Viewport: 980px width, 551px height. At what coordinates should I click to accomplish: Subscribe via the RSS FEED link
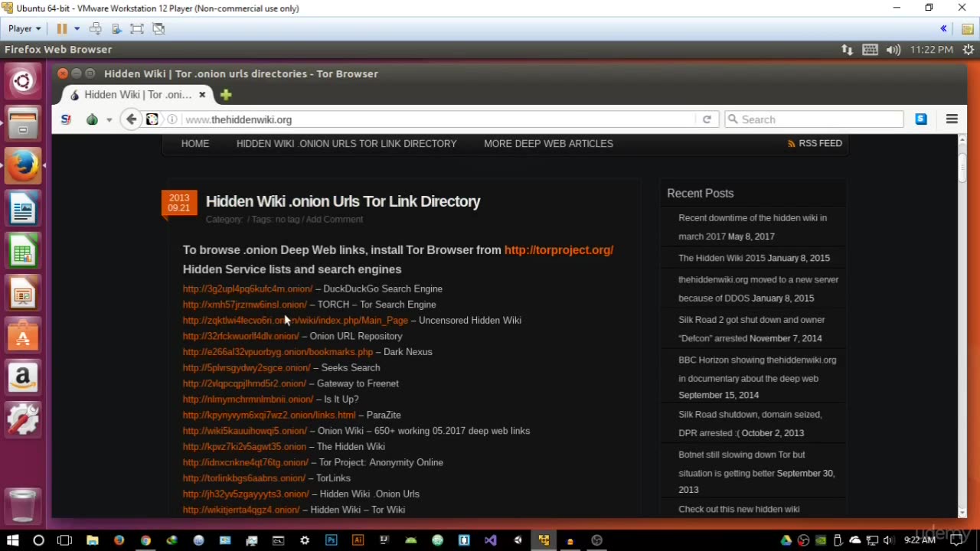pos(815,143)
